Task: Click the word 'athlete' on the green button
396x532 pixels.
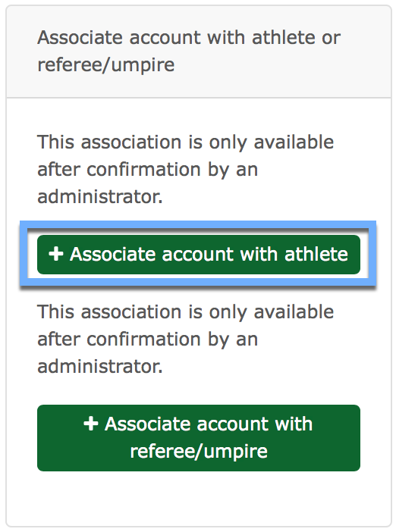Action: [x=316, y=254]
